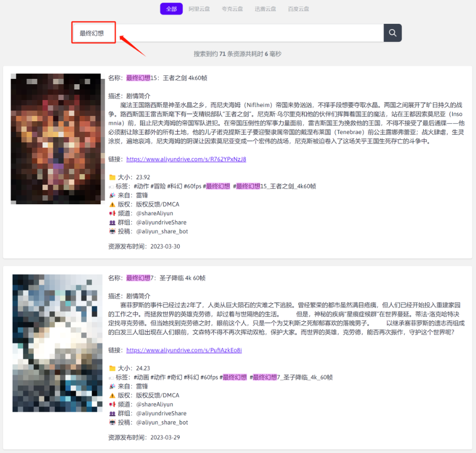Click #动画 tag in 圣子降临 card
Viewport: 476px width, 453px height.
[141, 377]
